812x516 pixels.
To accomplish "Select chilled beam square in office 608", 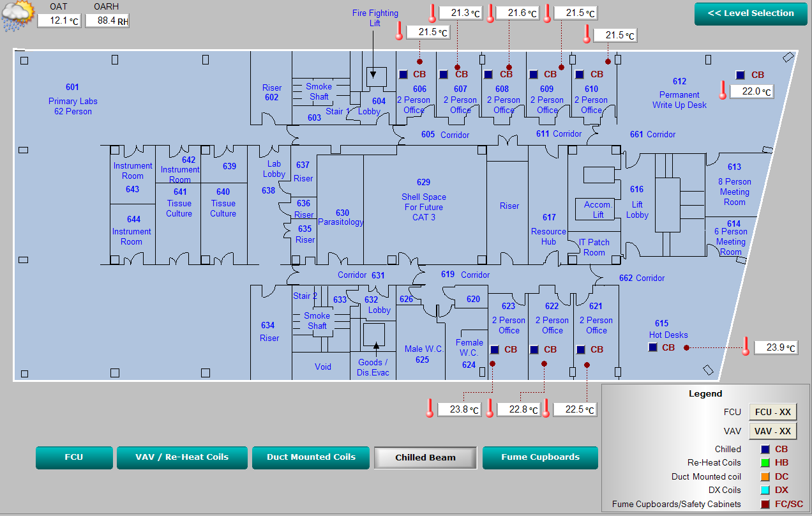I will 488,75.
